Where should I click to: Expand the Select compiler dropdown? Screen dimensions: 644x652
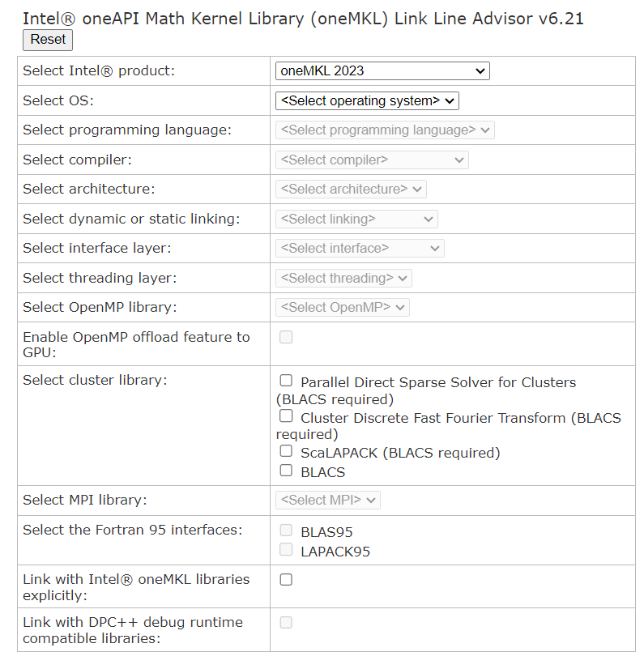(x=372, y=160)
